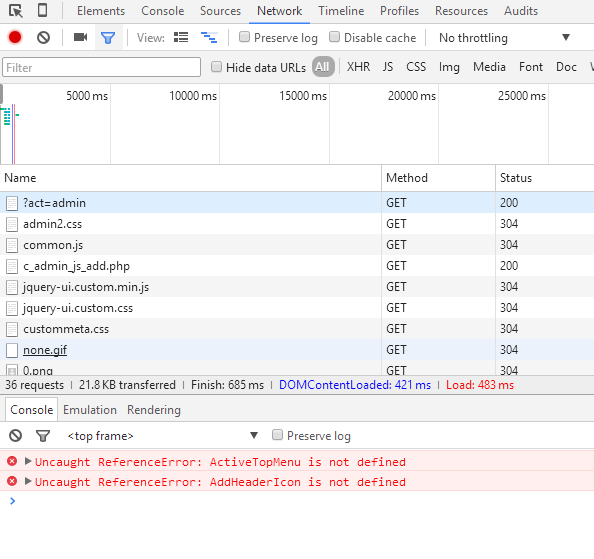Open the Emulation drawer tab
594x559 pixels.
90,410
